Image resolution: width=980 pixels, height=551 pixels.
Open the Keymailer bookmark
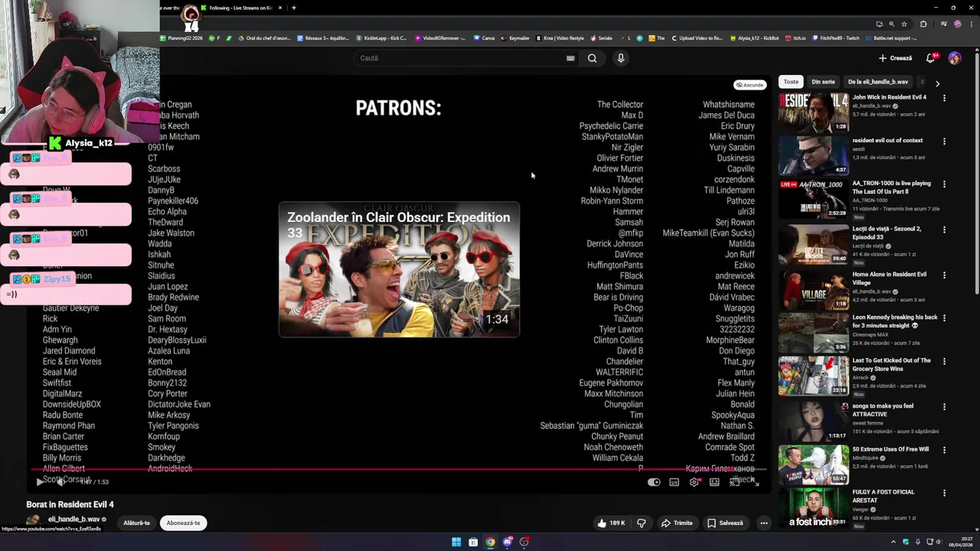point(514,38)
